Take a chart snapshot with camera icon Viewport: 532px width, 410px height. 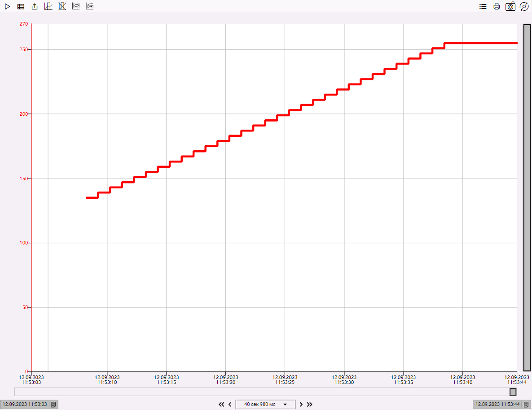click(510, 7)
